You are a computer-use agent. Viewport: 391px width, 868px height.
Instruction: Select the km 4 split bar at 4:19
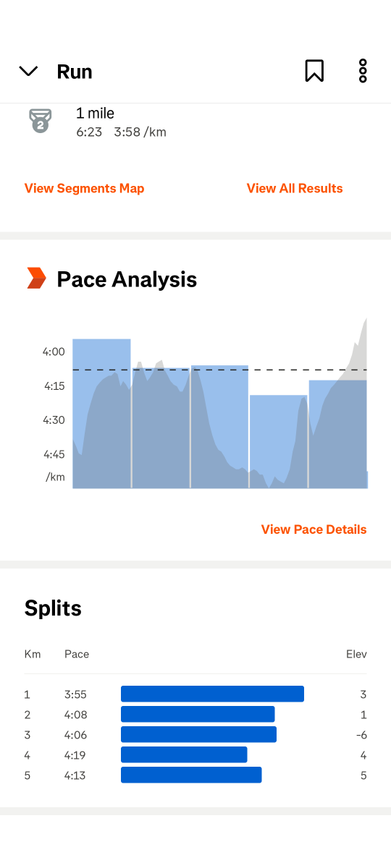pos(184,755)
